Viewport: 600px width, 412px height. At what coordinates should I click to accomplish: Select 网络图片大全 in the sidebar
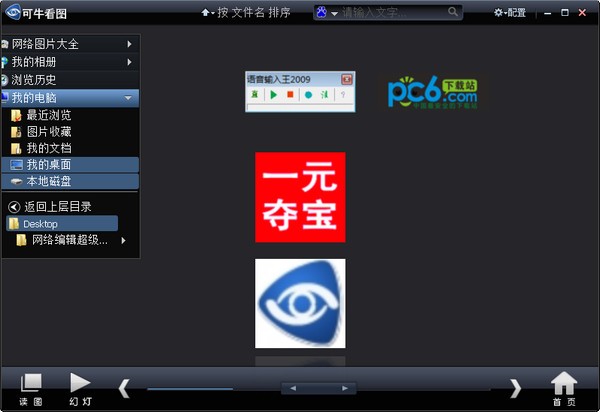(x=70, y=44)
